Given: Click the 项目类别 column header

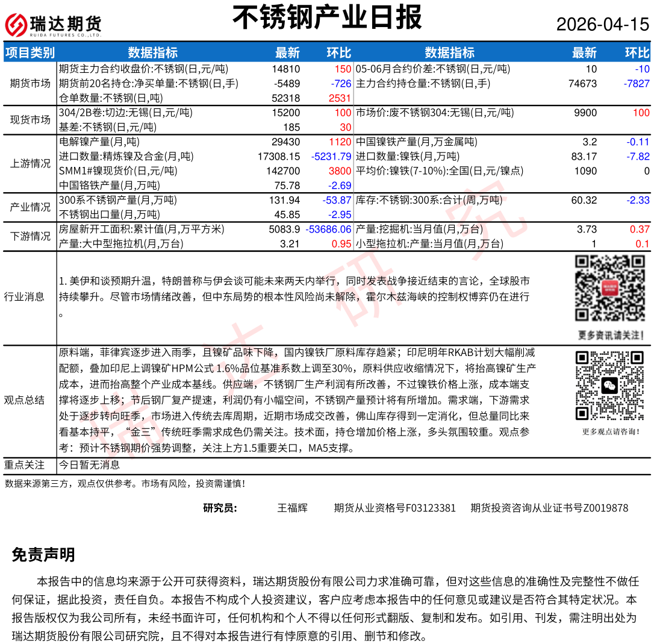Looking at the screenshot, I should click(x=30, y=52).
